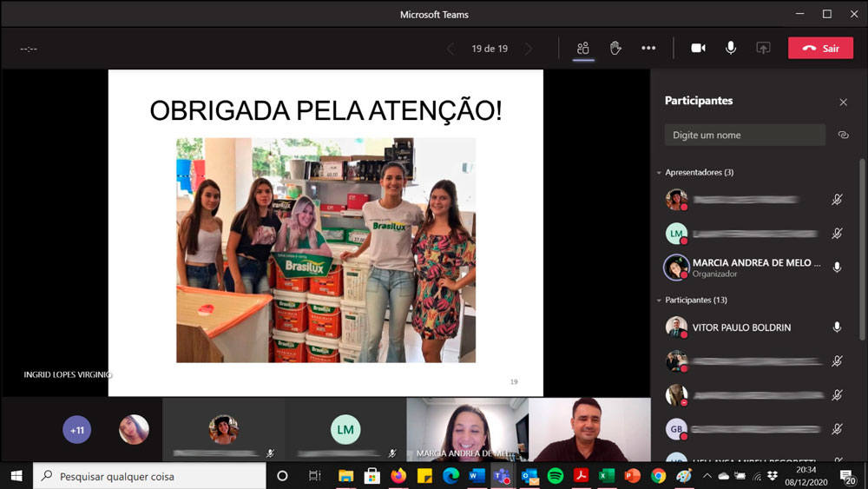
Task: Click Marcia Andrea's microphone icon in list
Action: tap(837, 268)
